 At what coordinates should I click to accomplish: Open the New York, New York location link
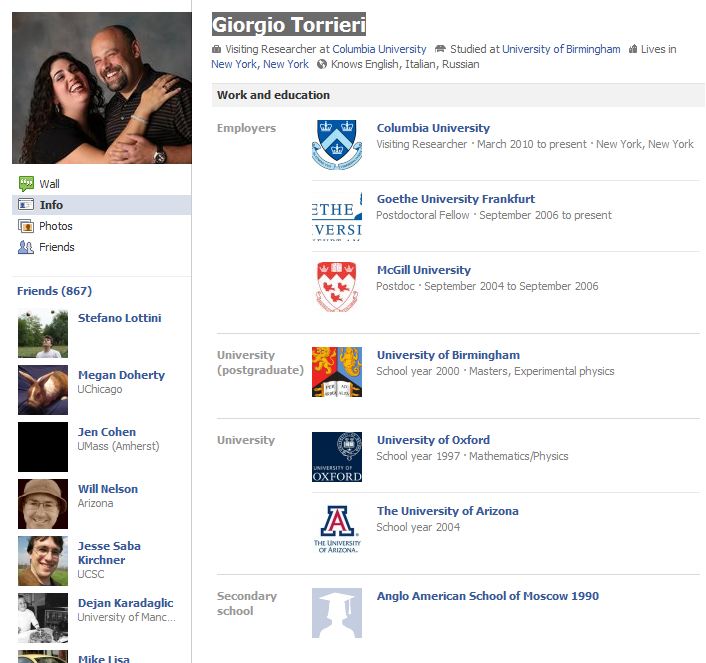(260, 64)
